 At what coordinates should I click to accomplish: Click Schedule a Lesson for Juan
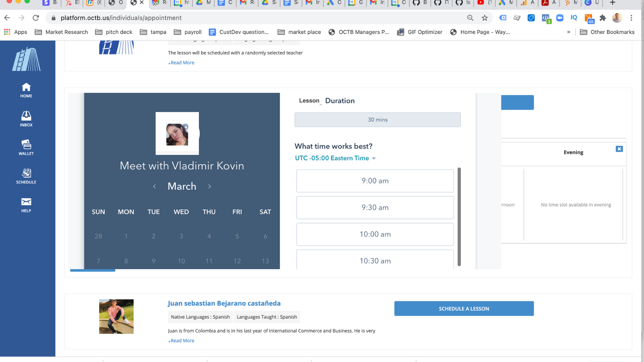[464, 308]
